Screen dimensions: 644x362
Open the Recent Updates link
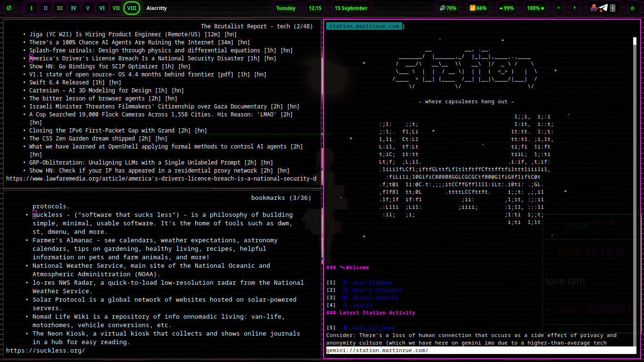pyautogui.click(x=375, y=298)
